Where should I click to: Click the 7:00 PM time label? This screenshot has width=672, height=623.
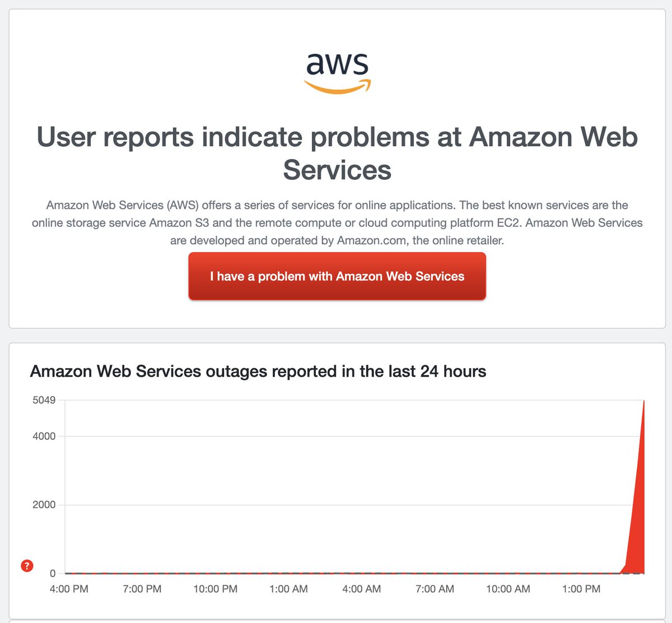tap(142, 589)
